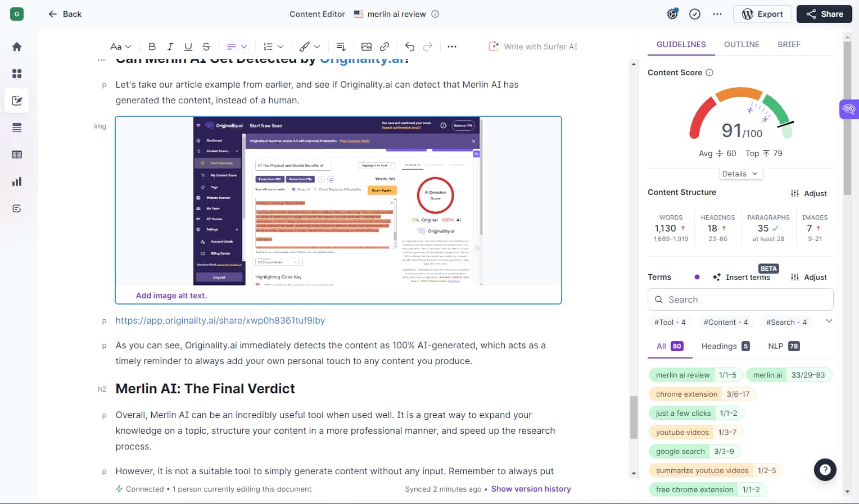Undo the last edit

(x=409, y=47)
